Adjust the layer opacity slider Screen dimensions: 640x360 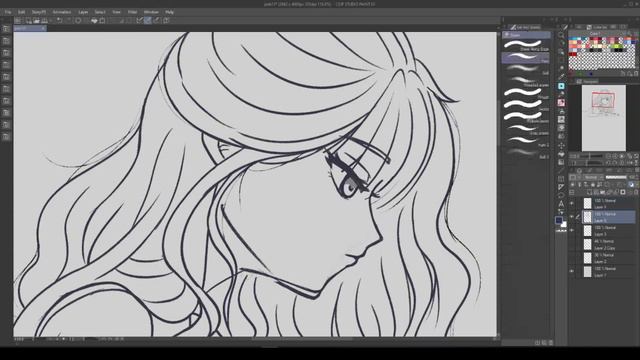click(616, 178)
